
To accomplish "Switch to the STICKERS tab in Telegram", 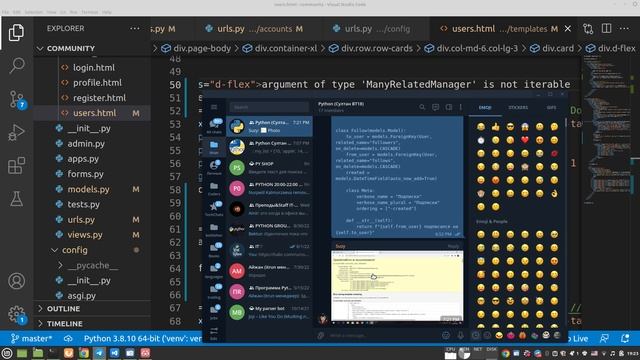I will click(x=518, y=107).
